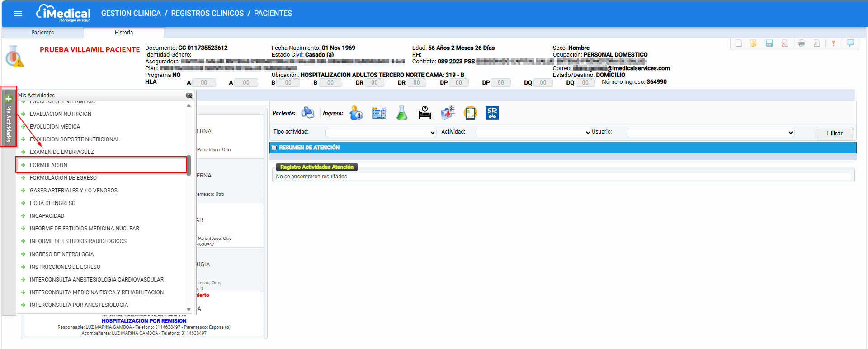Click the top-right print toolbar icon

click(x=802, y=43)
